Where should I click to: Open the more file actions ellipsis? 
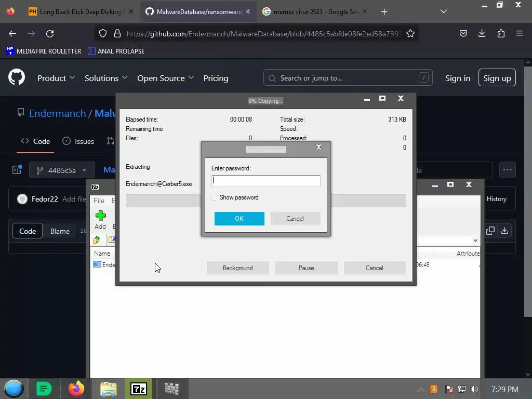point(508,170)
